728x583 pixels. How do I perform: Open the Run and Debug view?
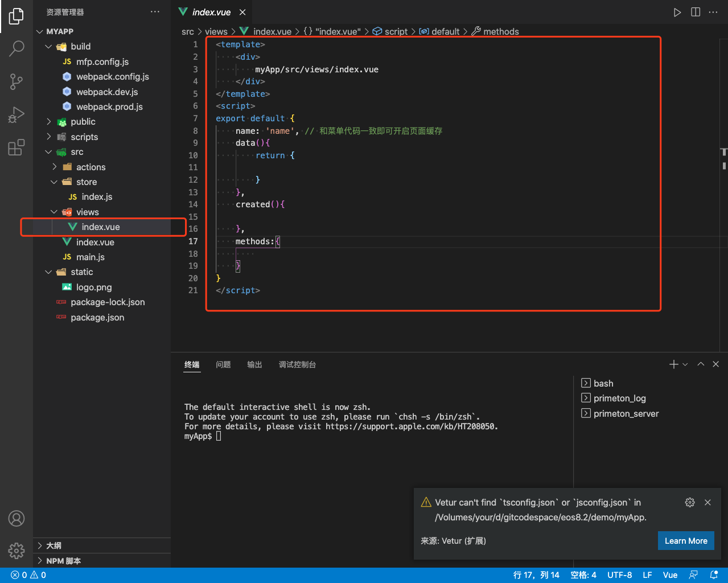[x=17, y=114]
